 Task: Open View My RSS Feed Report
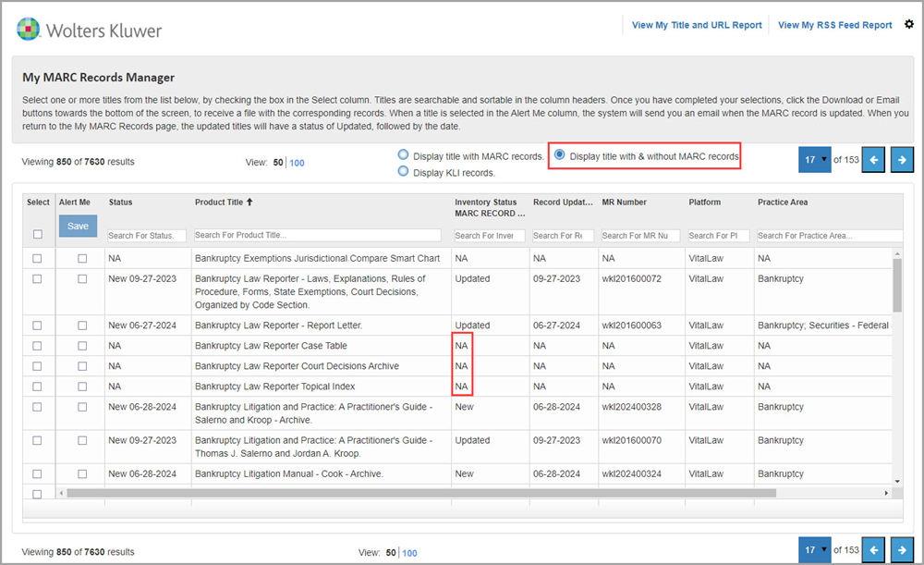tap(835, 25)
